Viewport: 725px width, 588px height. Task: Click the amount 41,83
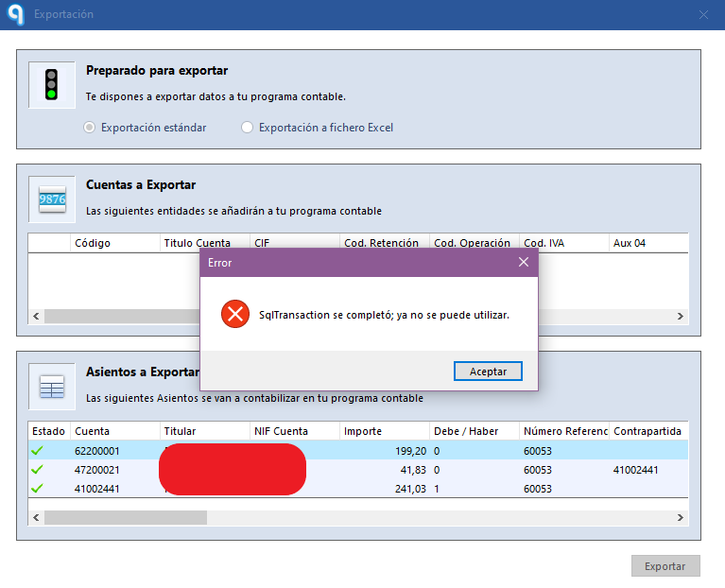pyautogui.click(x=413, y=470)
